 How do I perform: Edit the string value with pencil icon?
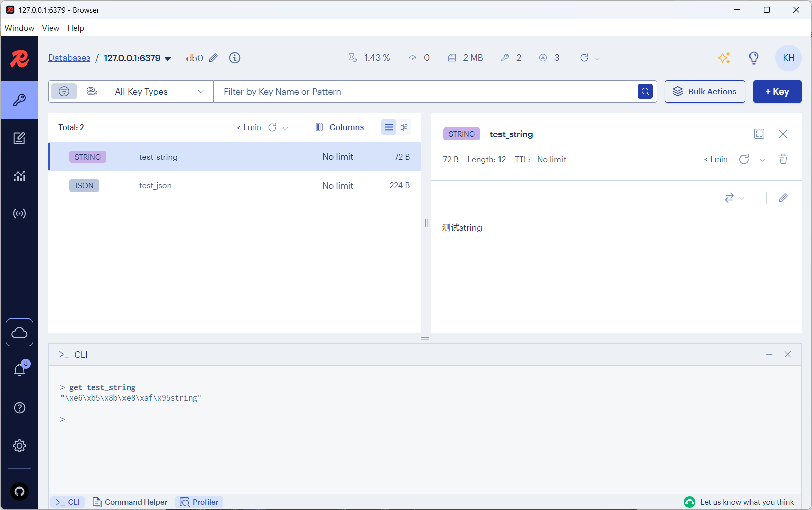(783, 198)
